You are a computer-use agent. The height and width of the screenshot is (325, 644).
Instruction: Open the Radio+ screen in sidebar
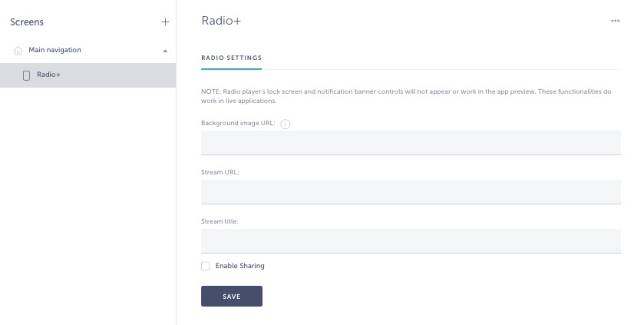point(48,75)
